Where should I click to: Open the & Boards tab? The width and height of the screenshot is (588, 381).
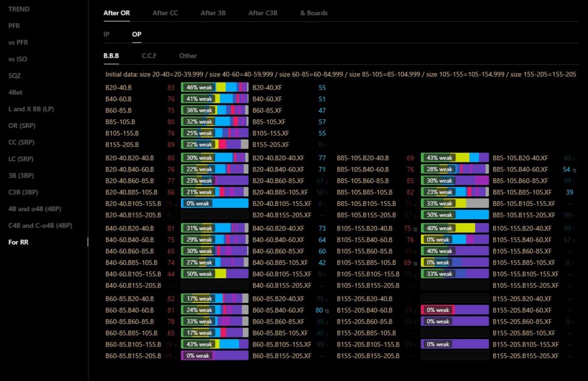pos(314,13)
